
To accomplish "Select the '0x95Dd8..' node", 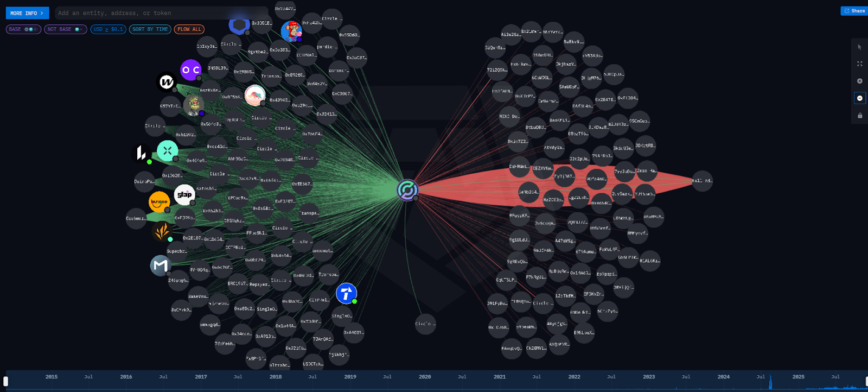I will (349, 35).
